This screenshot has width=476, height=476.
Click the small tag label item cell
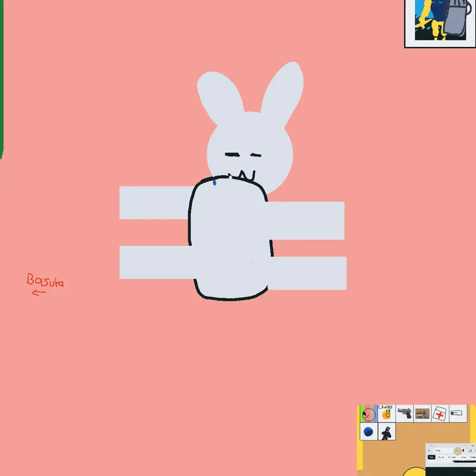click(x=458, y=413)
